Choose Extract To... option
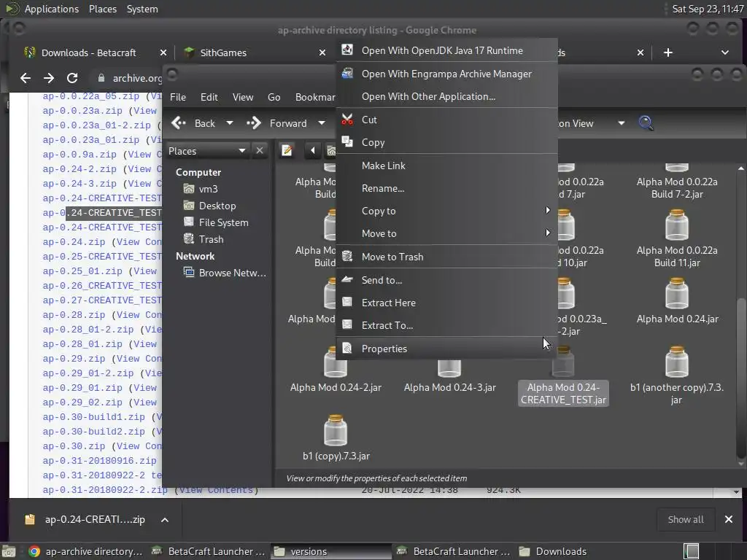 [x=446, y=325]
